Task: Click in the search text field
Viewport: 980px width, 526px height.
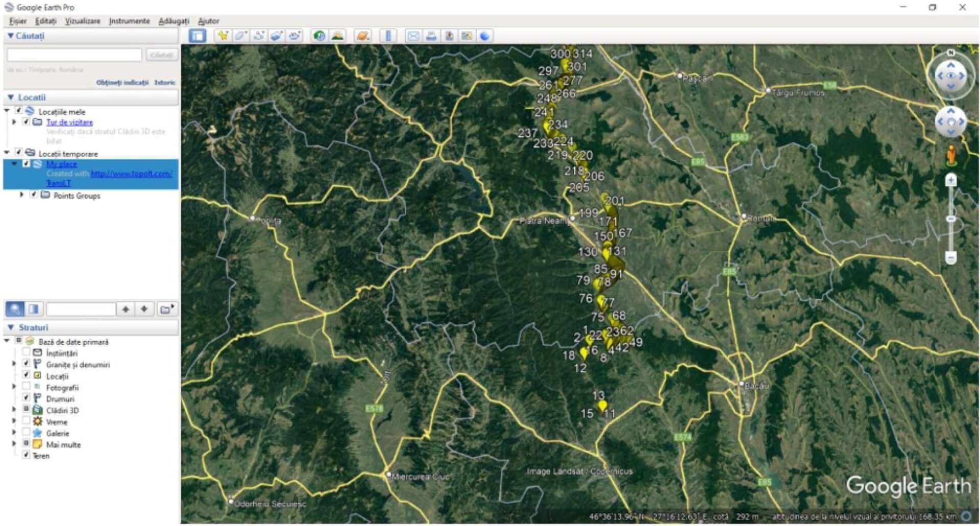Action: coord(75,55)
